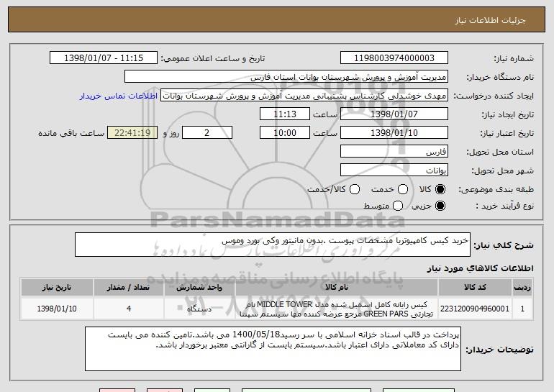Viewport: 554px width, 392px height.
Task: Click the MIDDLE TOWER item name cell
Action: [x=337, y=309]
